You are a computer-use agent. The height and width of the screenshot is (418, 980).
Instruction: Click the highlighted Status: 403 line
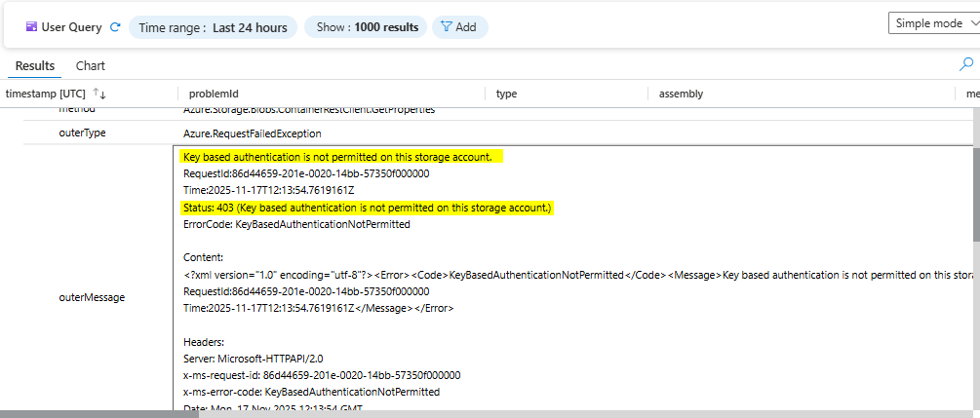[x=368, y=208]
